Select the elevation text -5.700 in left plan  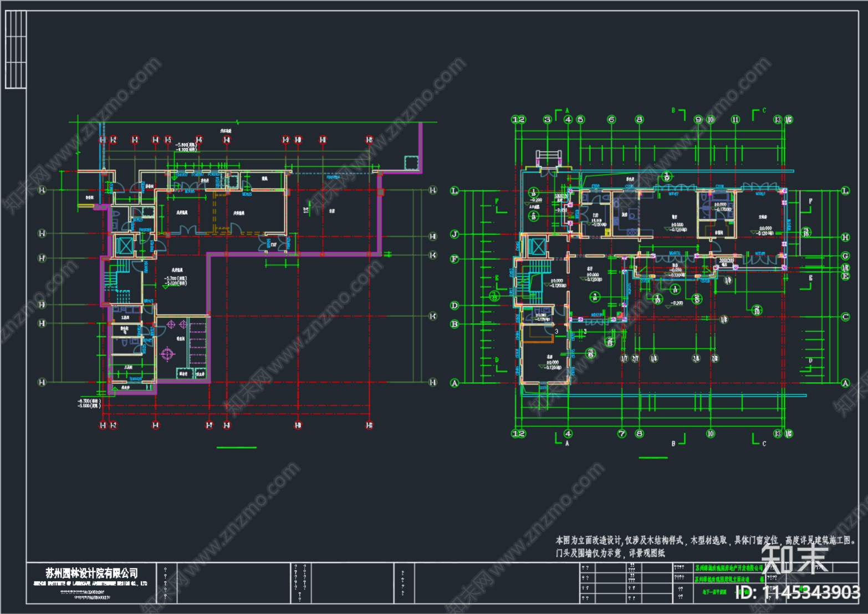176,278
